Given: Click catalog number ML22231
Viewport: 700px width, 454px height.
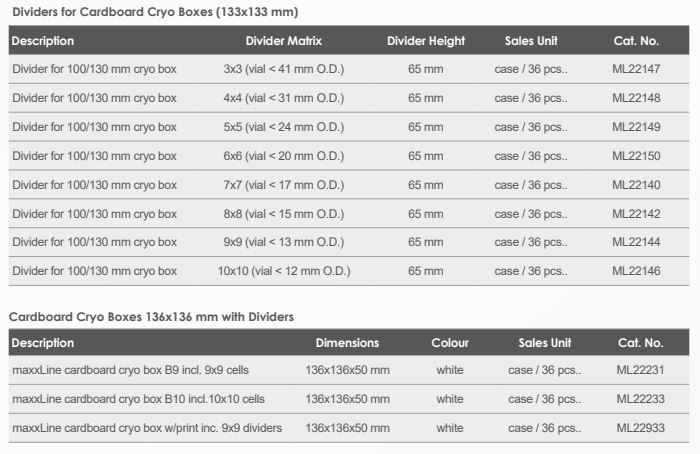Looking at the screenshot, I should (x=640, y=370).
